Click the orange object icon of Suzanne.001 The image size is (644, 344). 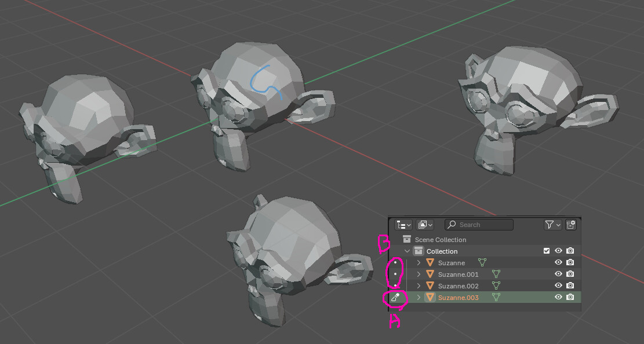[x=430, y=274]
